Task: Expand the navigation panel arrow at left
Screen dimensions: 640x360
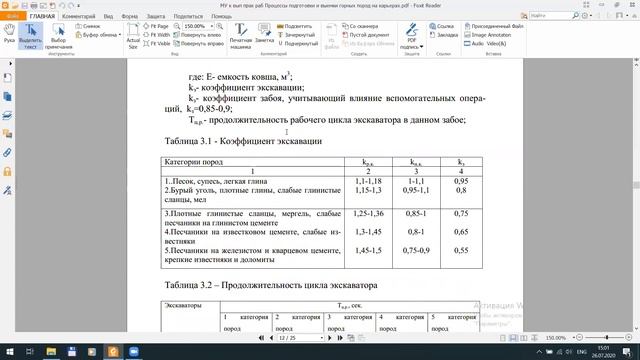Action: [10, 63]
